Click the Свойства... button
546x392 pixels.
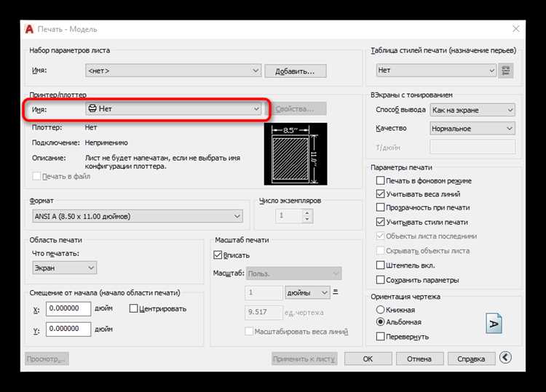296,109
